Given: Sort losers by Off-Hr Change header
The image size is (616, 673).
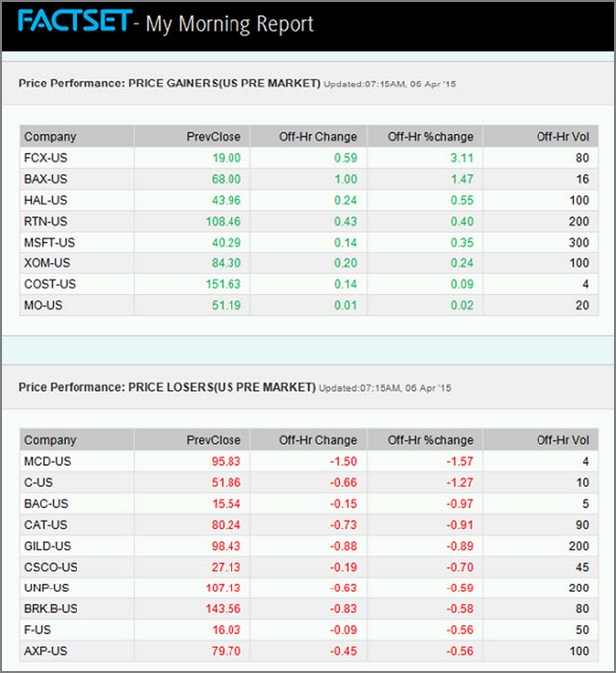Looking at the screenshot, I should tap(318, 440).
